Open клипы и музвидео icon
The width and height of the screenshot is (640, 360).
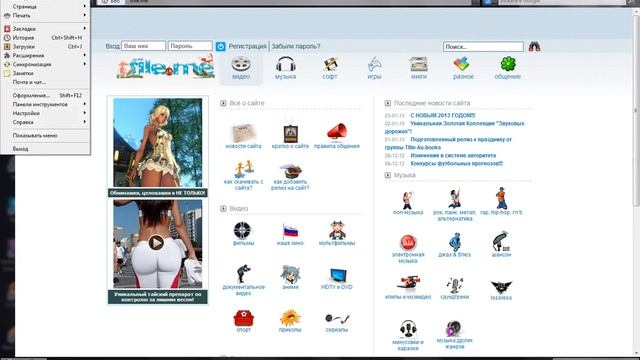408,284
